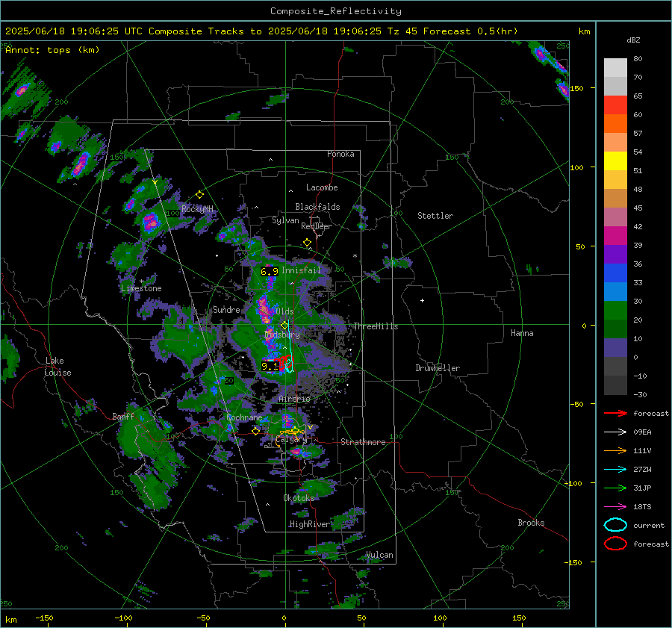
Task: Click the red forecast arrow legend icon
Action: [615, 413]
